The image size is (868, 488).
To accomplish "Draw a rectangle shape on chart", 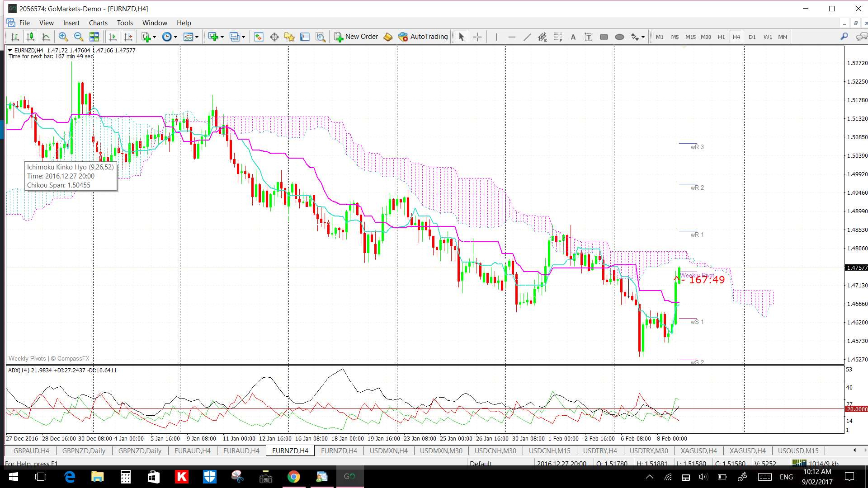I will point(604,37).
